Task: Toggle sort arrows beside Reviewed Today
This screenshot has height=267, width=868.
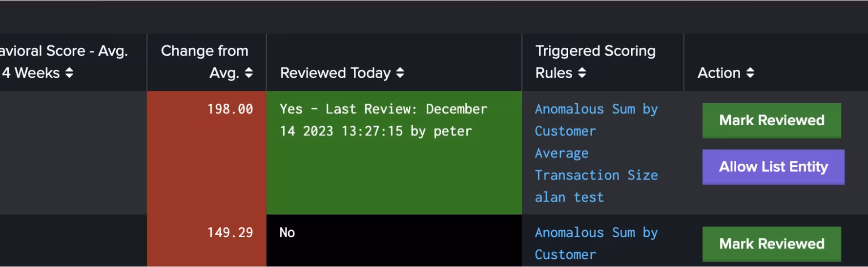Action: coord(400,73)
